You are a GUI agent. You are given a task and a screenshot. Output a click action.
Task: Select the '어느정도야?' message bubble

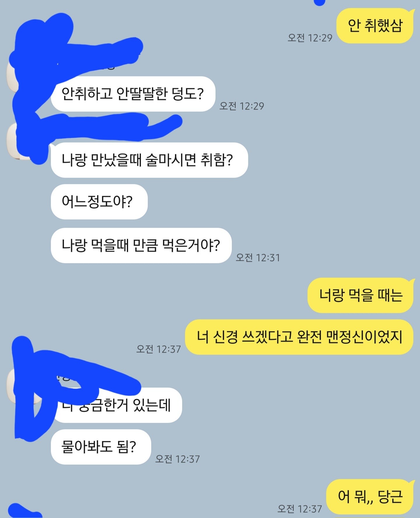pyautogui.click(x=99, y=202)
